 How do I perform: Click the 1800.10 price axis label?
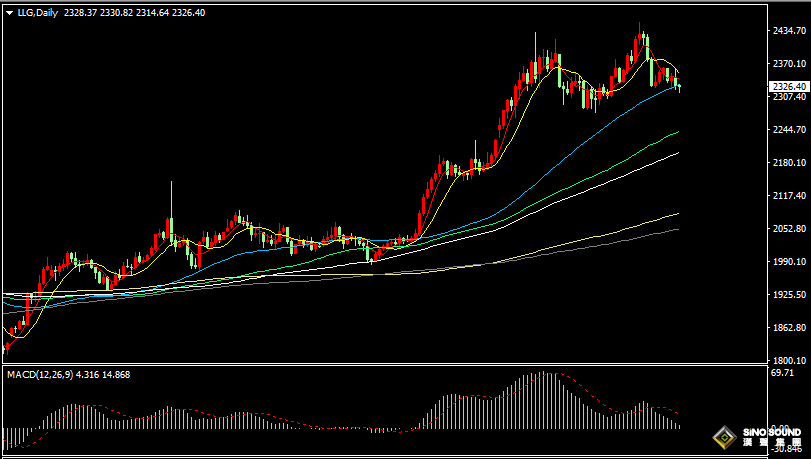790,361
